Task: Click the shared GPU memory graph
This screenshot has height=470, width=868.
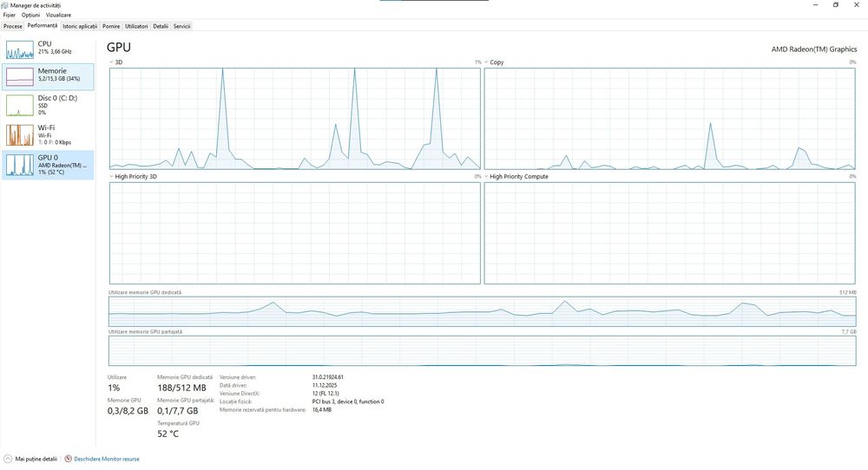Action: point(482,350)
